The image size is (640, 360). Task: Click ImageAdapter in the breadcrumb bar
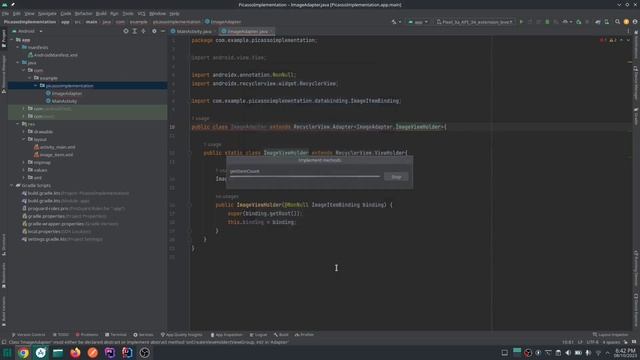coord(223,22)
